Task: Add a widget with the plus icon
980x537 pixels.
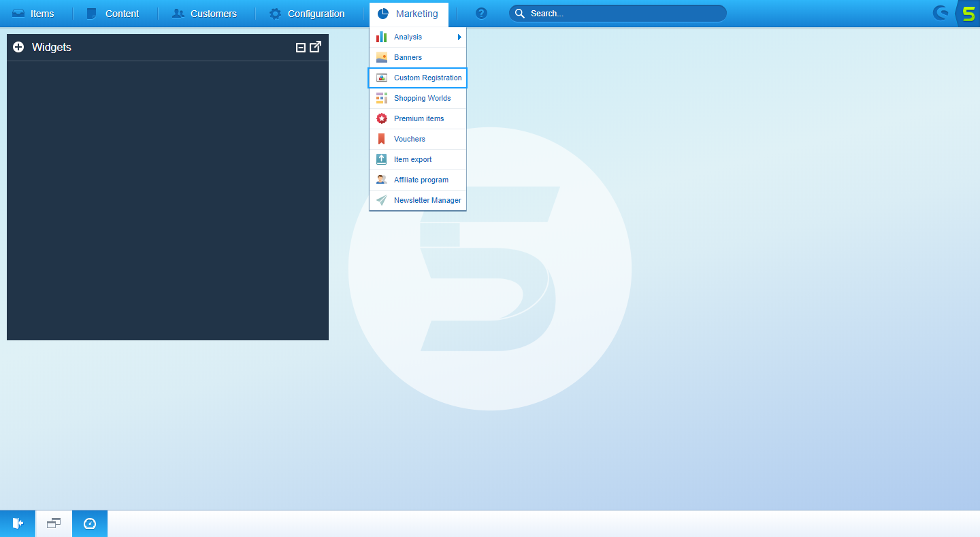Action: (x=18, y=47)
